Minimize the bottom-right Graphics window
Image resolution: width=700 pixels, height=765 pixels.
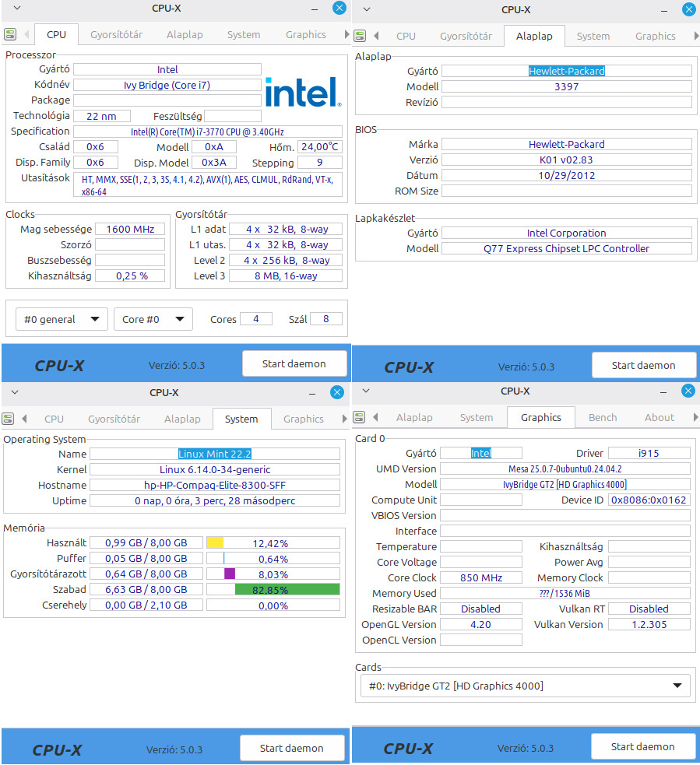coord(663,391)
